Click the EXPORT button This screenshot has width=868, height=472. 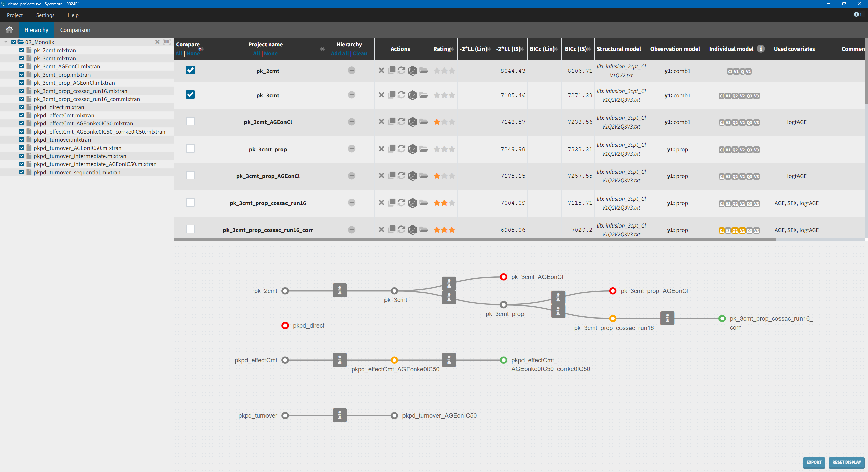coord(814,462)
